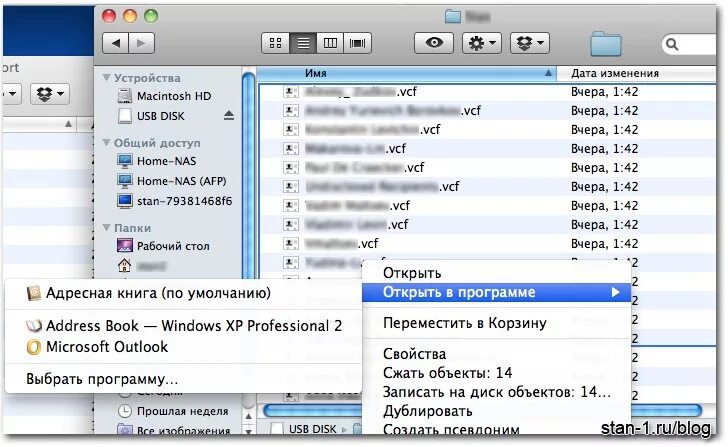Open Dropbox dropdown in Finder toolbar
This screenshot has width=728, height=447.
tap(530, 43)
